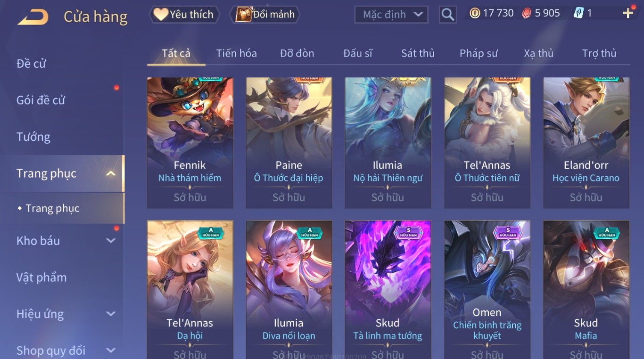
Task: Tap the golden back arrow icon
Action: 33,17
